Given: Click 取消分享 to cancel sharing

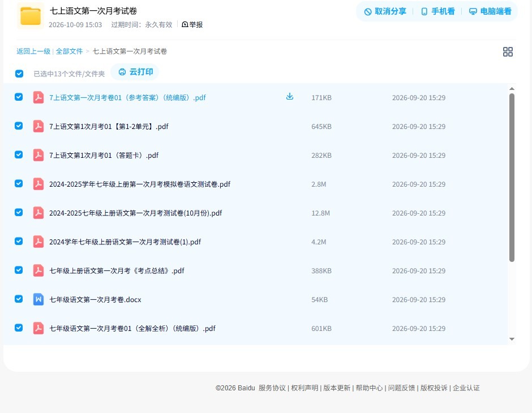Looking at the screenshot, I should pyautogui.click(x=385, y=11).
